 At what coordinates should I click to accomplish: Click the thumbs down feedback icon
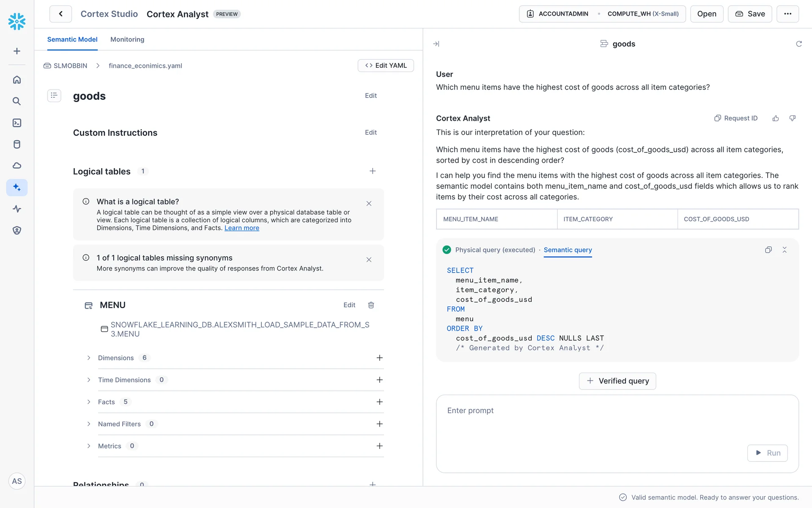[x=793, y=119]
